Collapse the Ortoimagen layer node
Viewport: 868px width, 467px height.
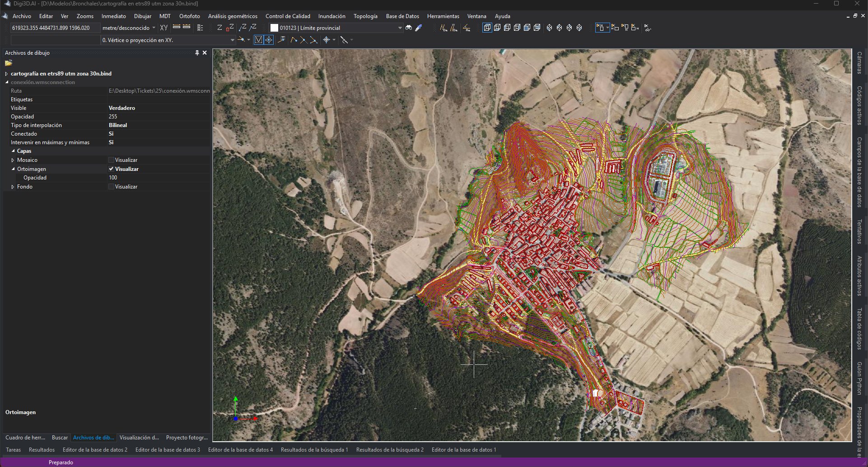(x=13, y=169)
